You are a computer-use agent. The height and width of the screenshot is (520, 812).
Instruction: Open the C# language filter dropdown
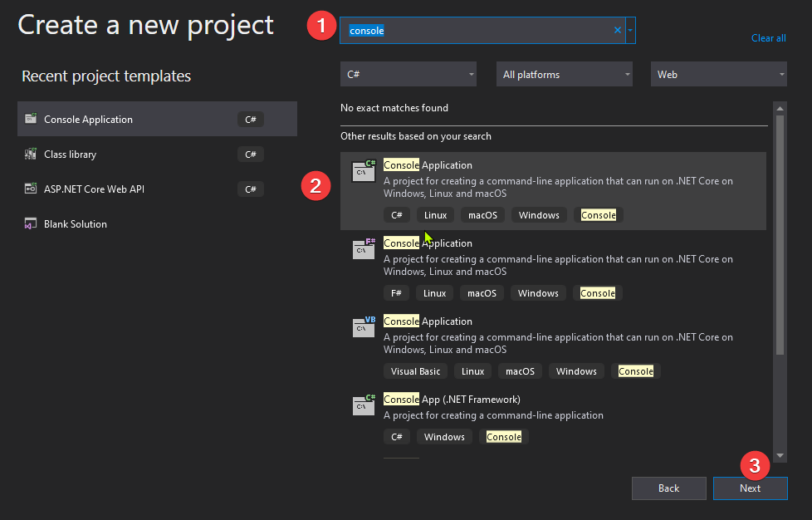(x=408, y=74)
